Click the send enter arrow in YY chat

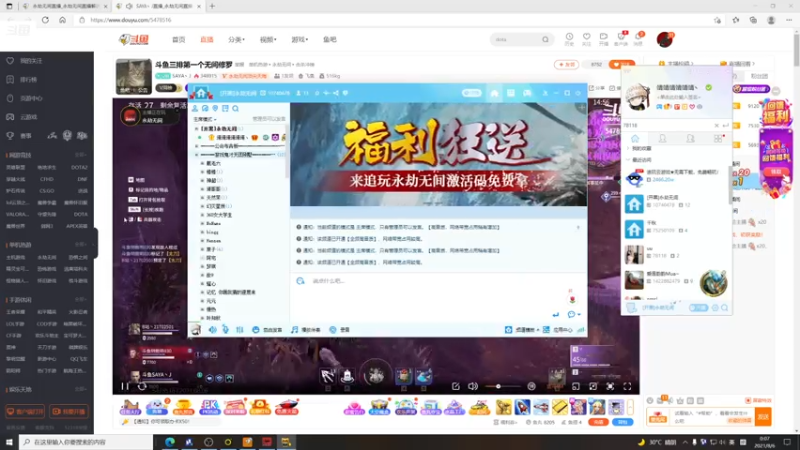point(556,314)
